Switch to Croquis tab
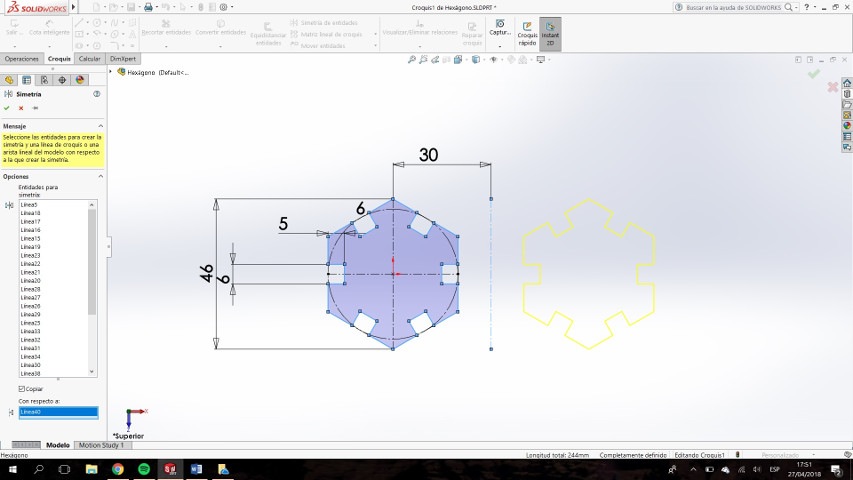 coord(59,59)
